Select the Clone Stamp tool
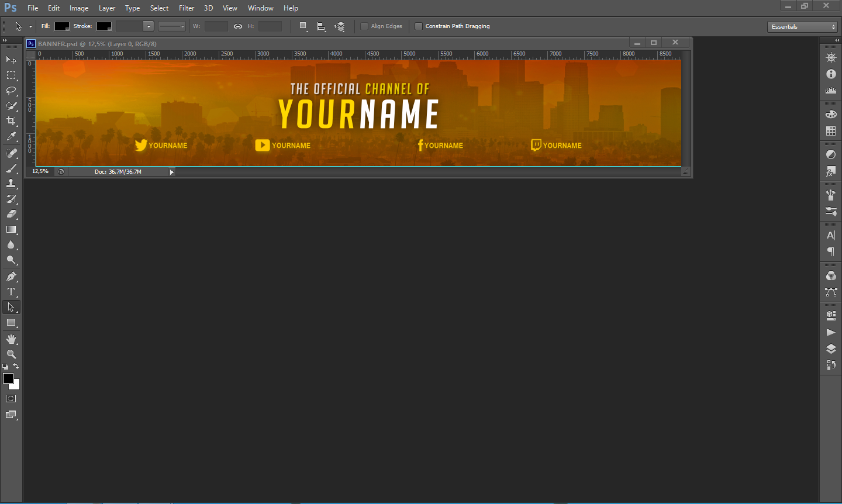This screenshot has width=842, height=504. point(11,184)
